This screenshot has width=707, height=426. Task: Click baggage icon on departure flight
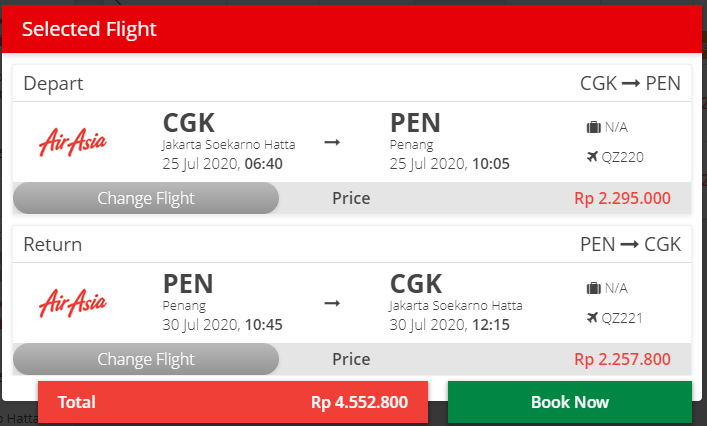click(x=593, y=127)
